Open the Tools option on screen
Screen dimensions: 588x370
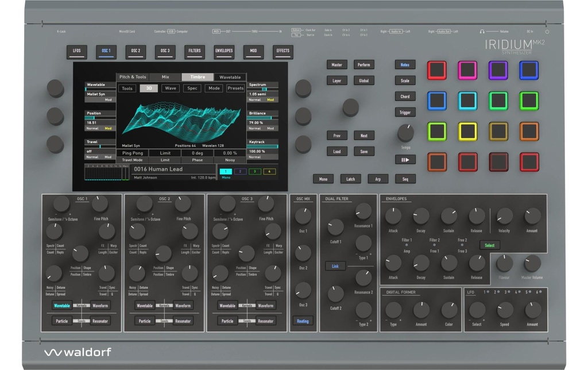(x=127, y=88)
